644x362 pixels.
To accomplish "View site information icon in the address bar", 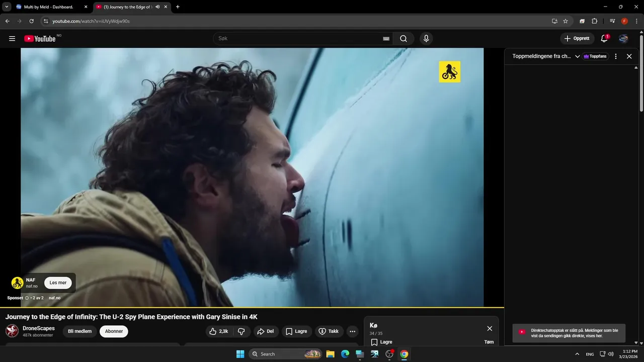I will pyautogui.click(x=45, y=21).
